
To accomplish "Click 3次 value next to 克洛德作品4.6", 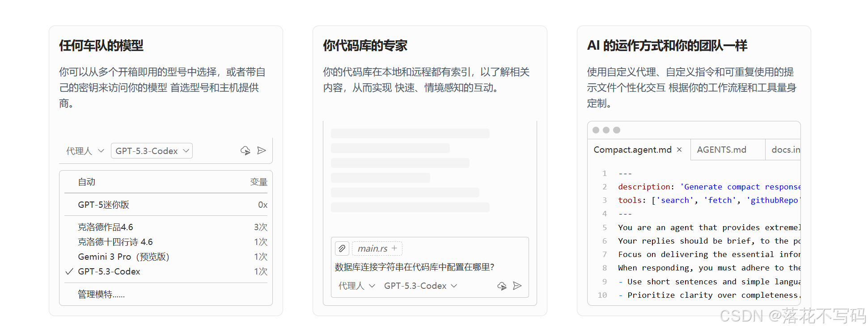I will coord(260,227).
